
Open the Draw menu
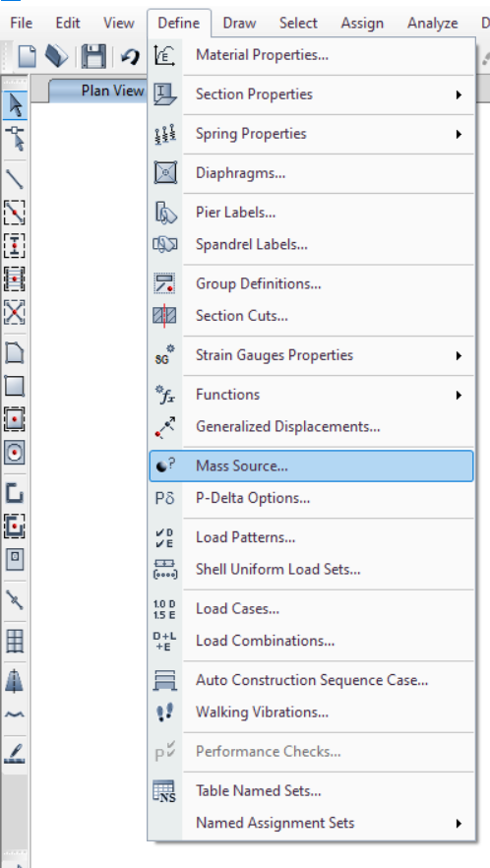239,24
